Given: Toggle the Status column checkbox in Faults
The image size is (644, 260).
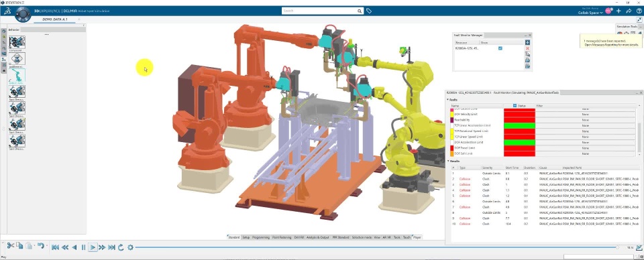Looking at the screenshot, I should click(x=515, y=106).
